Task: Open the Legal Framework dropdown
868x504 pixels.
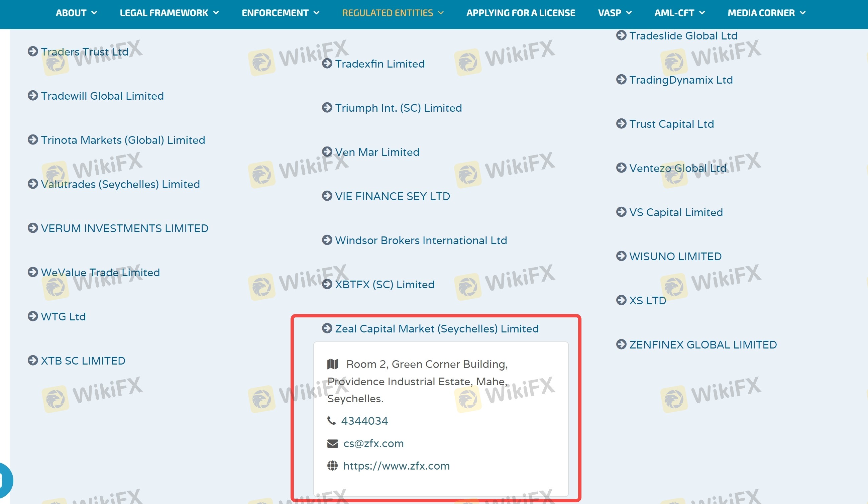Action: pos(169,13)
